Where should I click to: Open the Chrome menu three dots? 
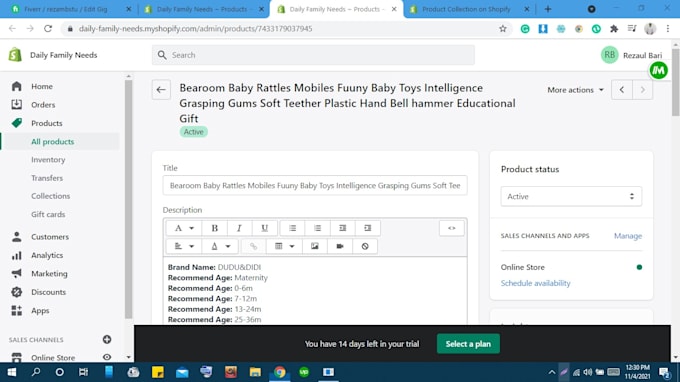point(668,29)
